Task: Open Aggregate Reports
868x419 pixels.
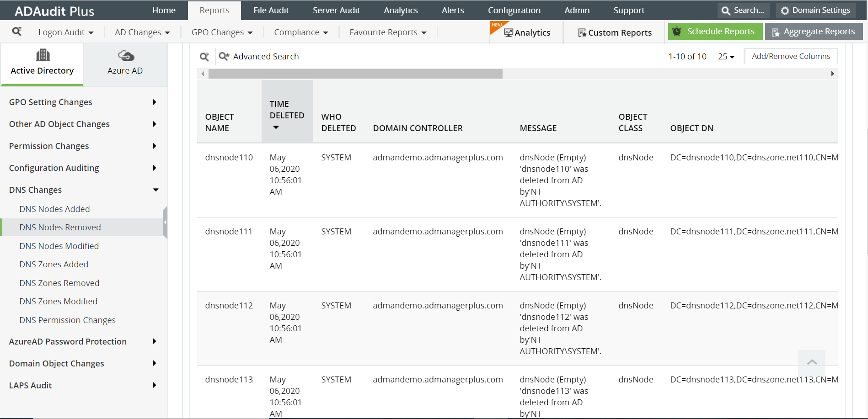Action: click(x=814, y=31)
